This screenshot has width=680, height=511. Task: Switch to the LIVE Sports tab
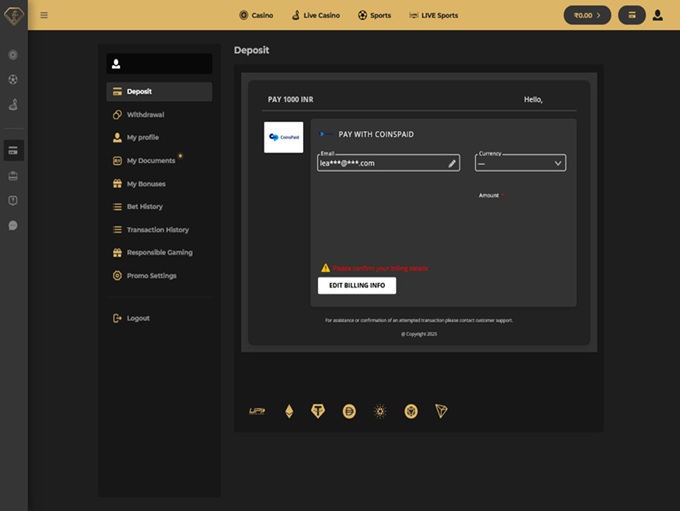(434, 15)
